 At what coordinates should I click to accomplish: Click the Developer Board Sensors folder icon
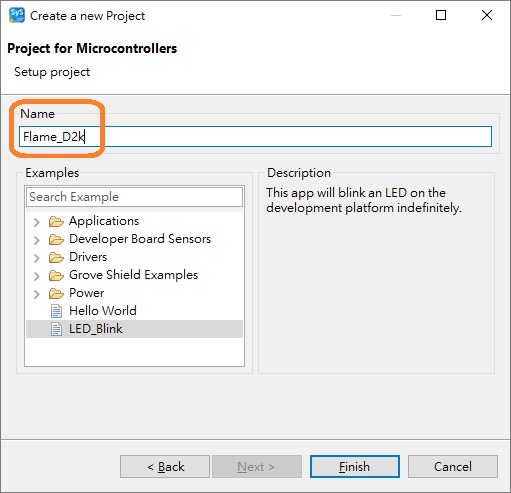click(x=56, y=239)
